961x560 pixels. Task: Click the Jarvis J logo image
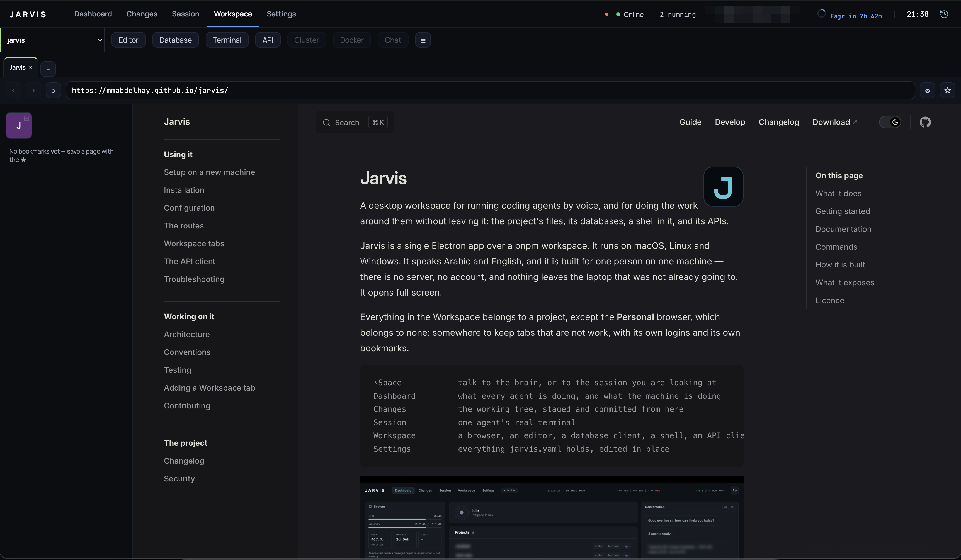[724, 187]
